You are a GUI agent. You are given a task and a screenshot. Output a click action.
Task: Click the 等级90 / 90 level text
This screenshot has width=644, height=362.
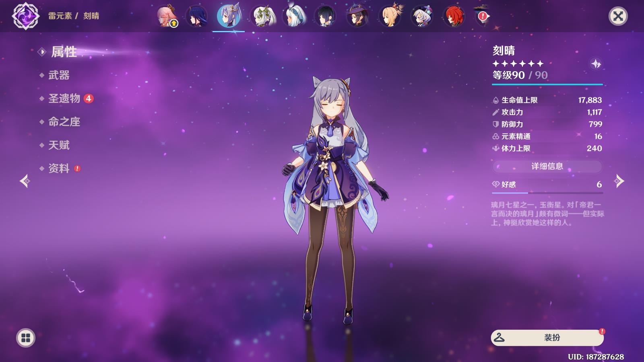[x=520, y=75]
